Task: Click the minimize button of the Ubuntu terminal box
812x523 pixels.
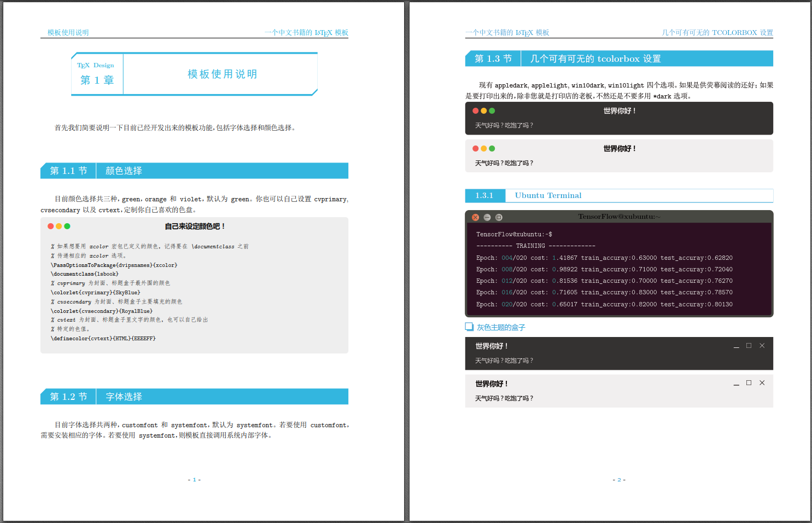Action: [x=487, y=217]
